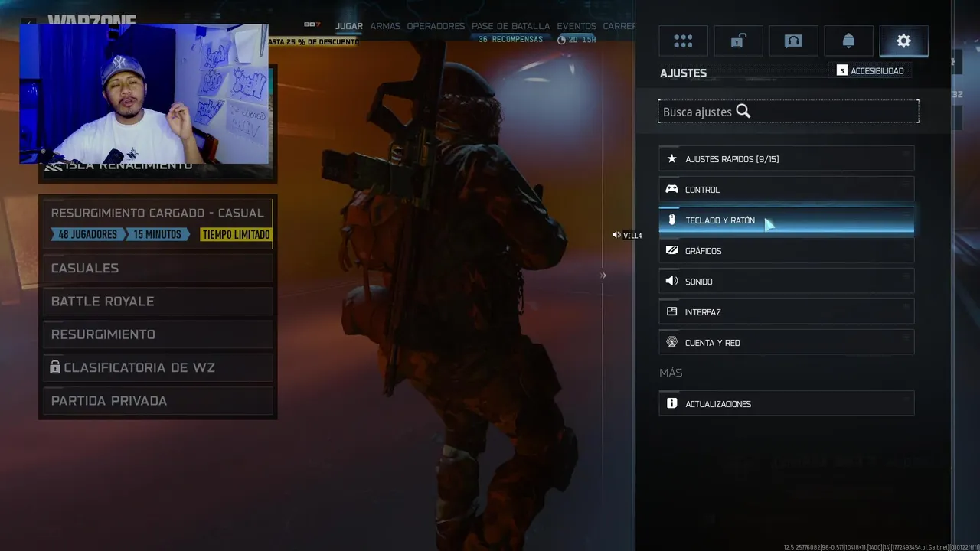Open the bell notifications icon
980x551 pixels.
pos(848,41)
